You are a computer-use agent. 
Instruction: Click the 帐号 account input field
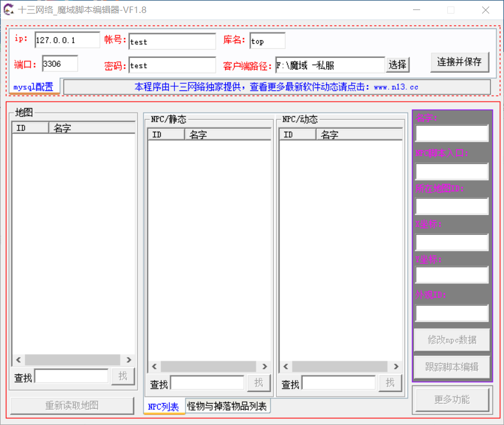click(x=172, y=41)
